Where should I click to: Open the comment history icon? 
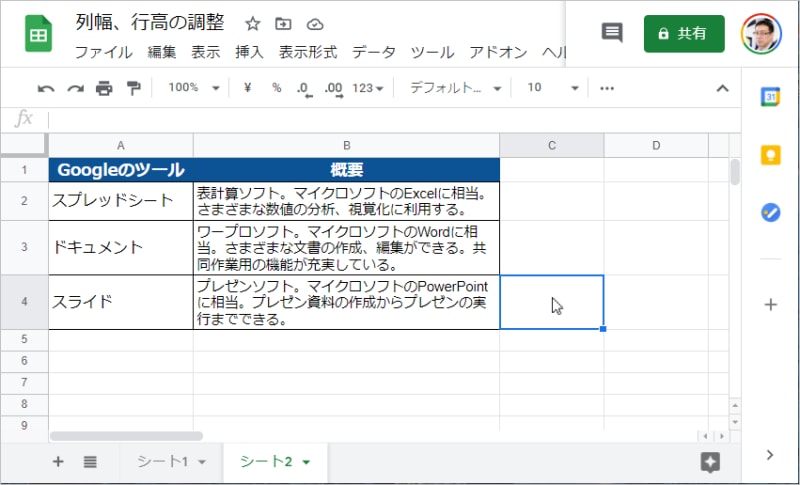point(612,33)
